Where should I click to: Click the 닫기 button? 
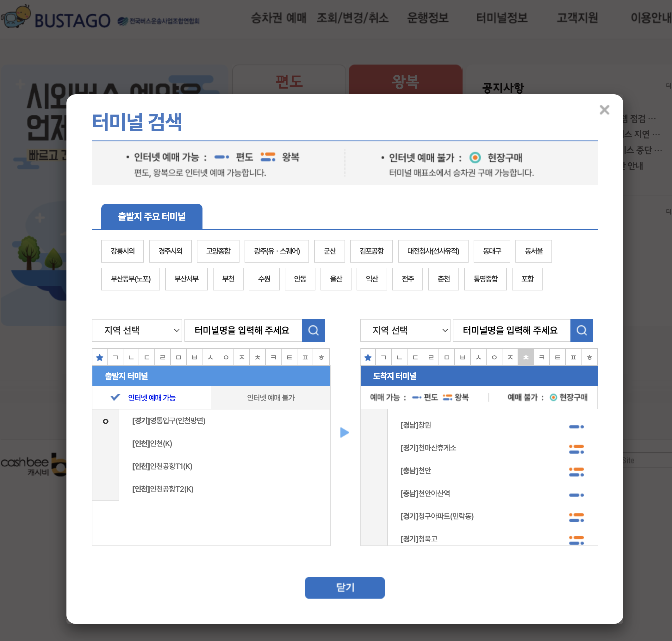click(x=344, y=587)
